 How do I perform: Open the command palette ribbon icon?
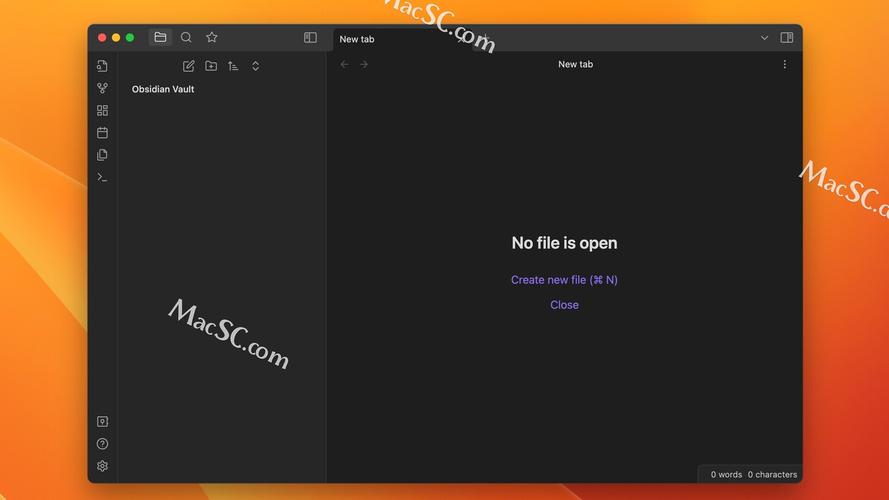(103, 177)
